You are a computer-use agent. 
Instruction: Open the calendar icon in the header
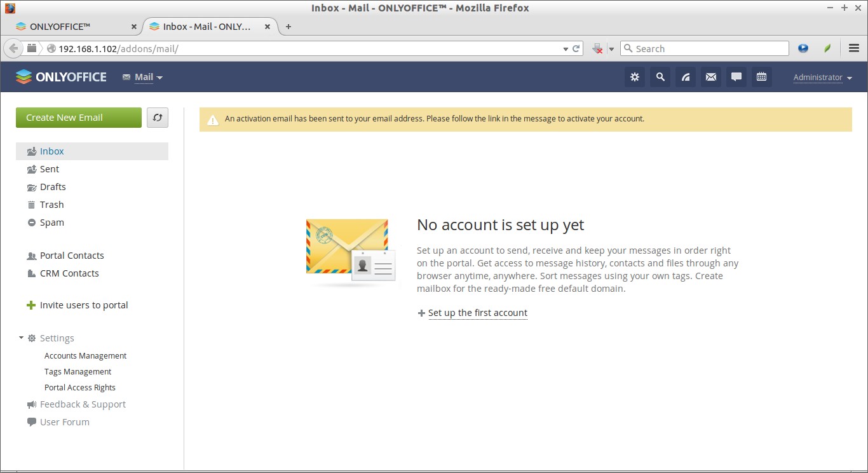click(762, 77)
